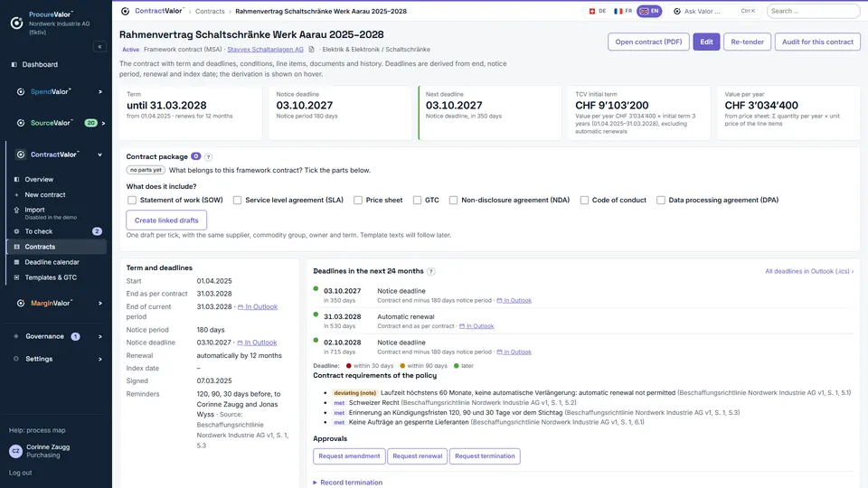Click the SourceValor module icon
Screen dimensions: 868x488
point(21,123)
